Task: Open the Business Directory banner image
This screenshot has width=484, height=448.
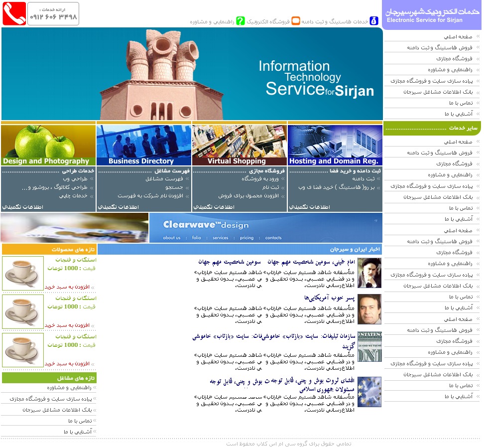Action: pyautogui.click(x=143, y=144)
